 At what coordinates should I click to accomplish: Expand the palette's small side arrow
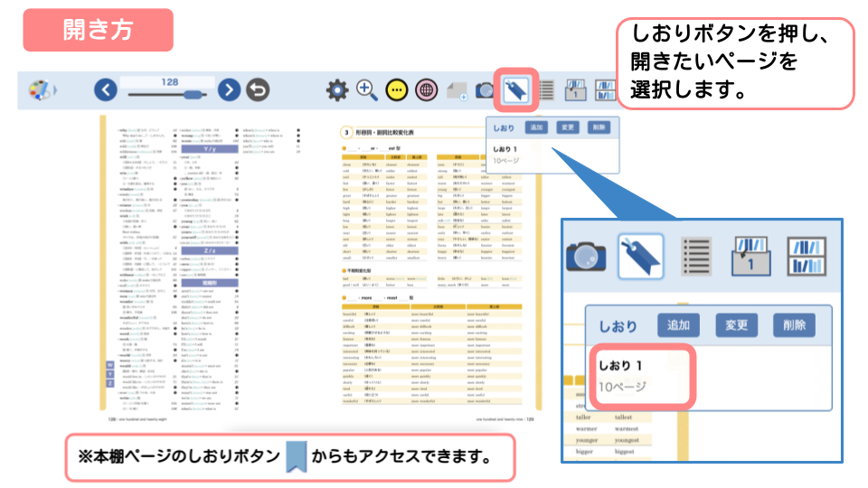pyautogui.click(x=55, y=90)
